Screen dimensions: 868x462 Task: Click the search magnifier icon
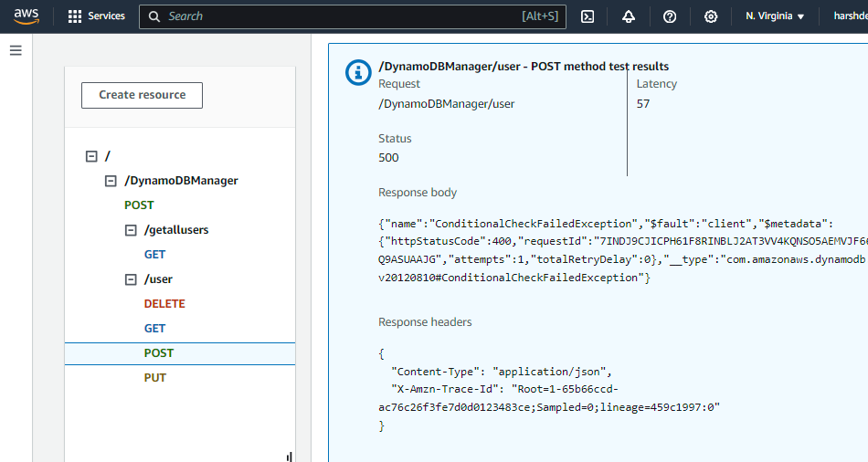(x=153, y=16)
